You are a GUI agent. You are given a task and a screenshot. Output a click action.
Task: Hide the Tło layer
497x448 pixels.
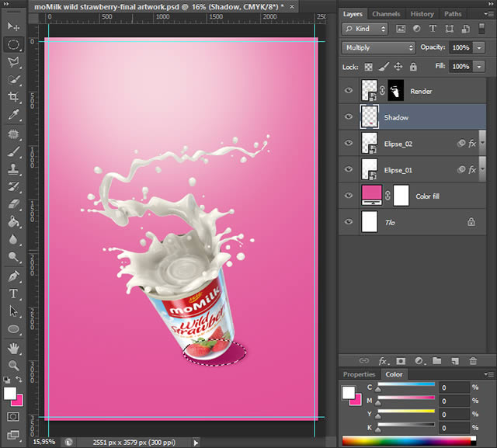349,222
